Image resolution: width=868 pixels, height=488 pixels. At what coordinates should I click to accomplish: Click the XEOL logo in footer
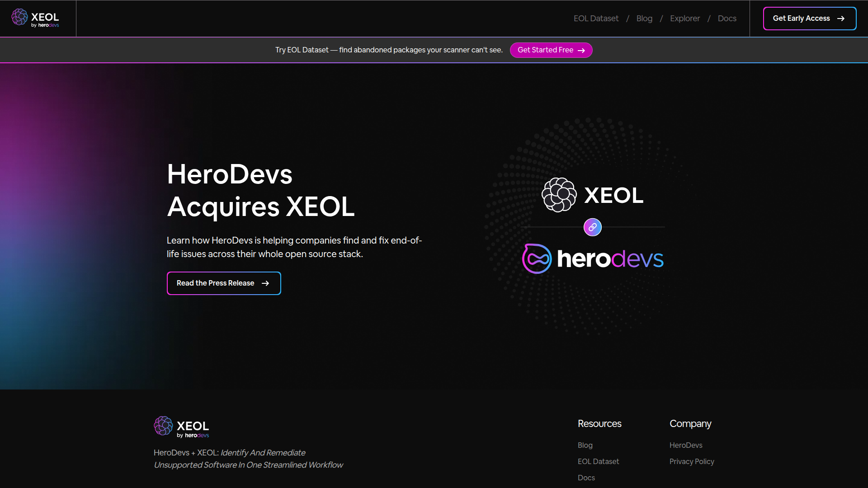coord(181,427)
